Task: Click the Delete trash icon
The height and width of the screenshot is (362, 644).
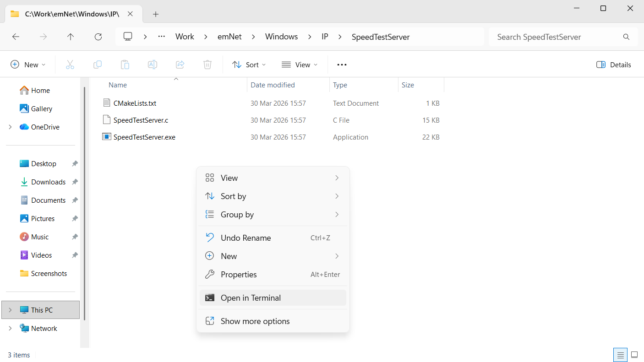Action: click(x=207, y=65)
